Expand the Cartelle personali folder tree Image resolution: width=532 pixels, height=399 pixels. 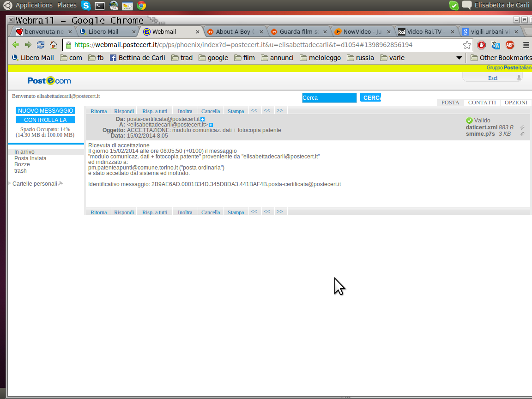point(10,184)
